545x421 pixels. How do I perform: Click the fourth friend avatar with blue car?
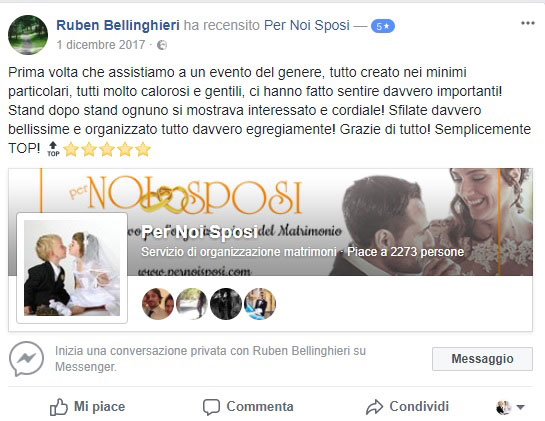[x=260, y=304]
